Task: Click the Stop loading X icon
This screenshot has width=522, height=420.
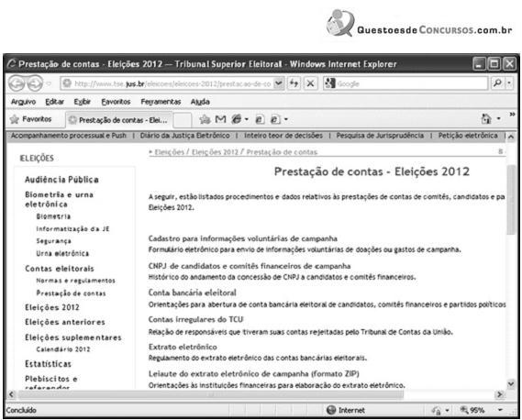Action: coord(310,83)
